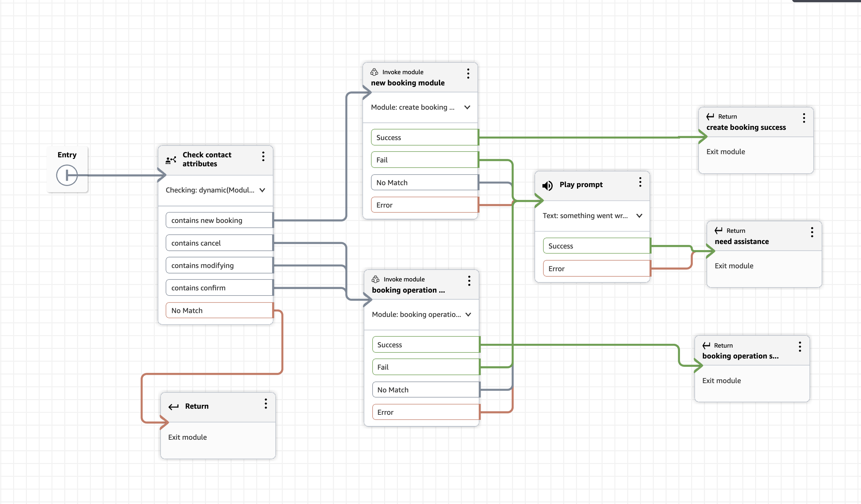Expand the Module: booking operatio... chevron
This screenshot has width=861, height=504.
pyautogui.click(x=469, y=315)
